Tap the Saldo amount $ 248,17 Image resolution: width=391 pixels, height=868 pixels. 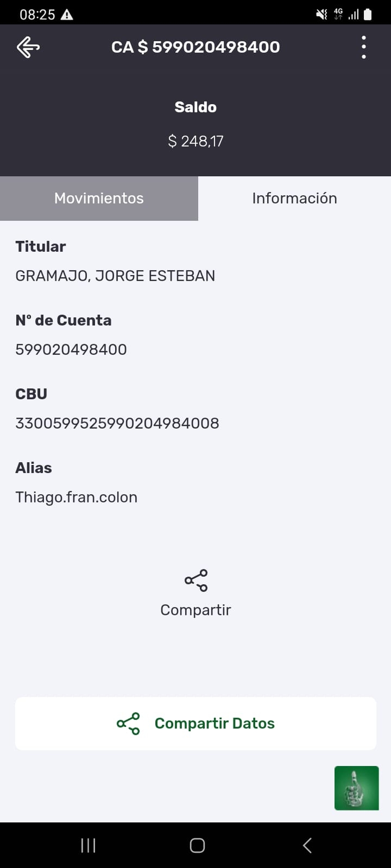click(x=195, y=141)
